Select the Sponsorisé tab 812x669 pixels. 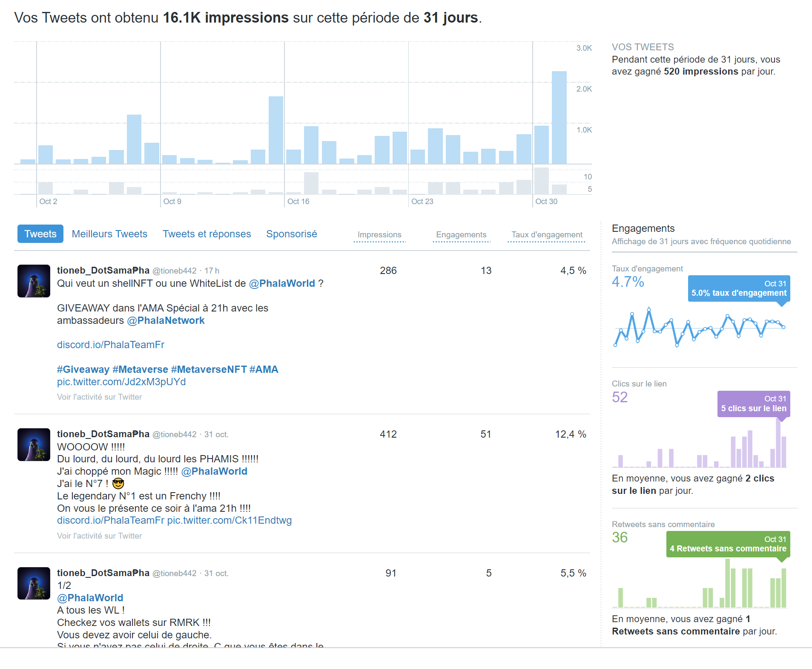pos(292,234)
